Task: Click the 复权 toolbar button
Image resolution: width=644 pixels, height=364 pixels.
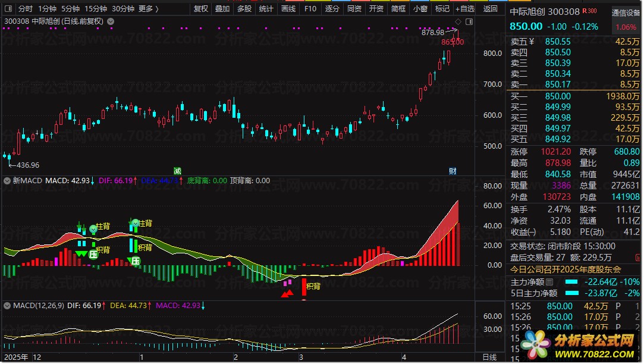Action: click(201, 9)
